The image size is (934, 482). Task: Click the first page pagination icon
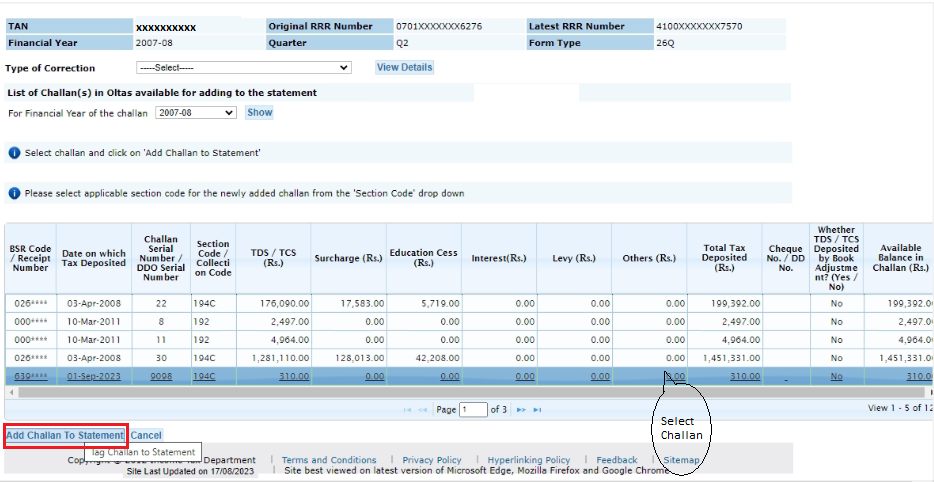[x=407, y=410]
